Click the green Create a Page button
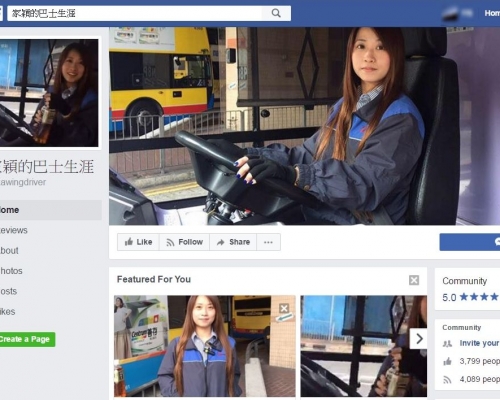The height and width of the screenshot is (400, 500). point(27,339)
